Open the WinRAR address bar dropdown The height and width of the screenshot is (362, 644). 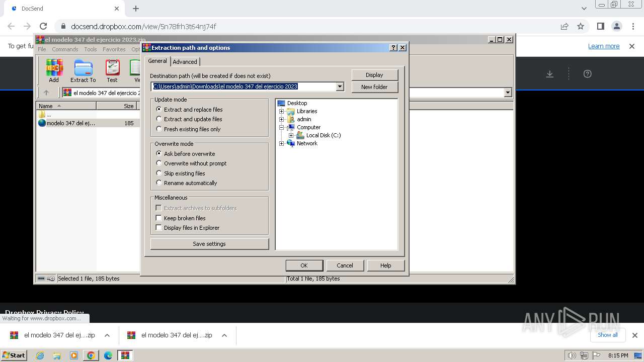click(x=508, y=93)
